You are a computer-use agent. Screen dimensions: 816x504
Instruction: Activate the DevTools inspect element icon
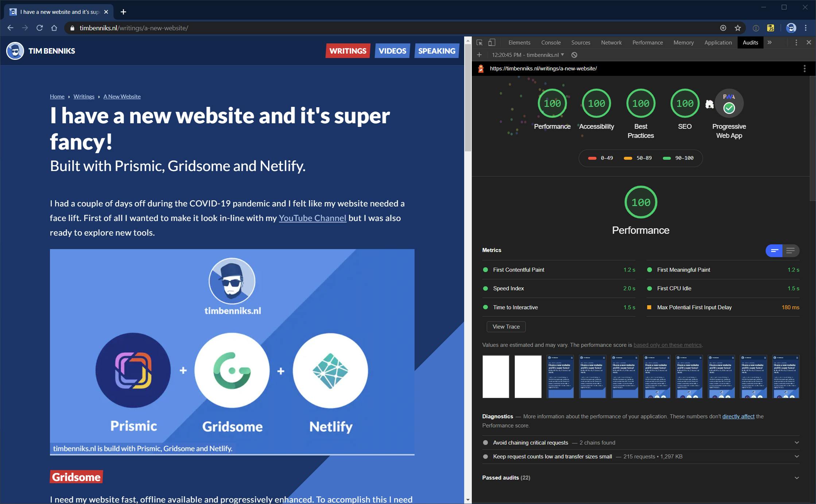[x=479, y=42]
